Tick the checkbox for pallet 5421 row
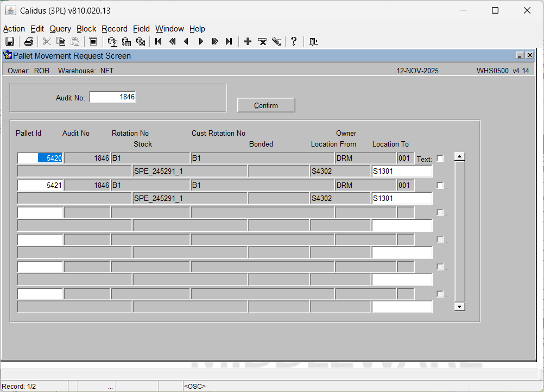 (440, 186)
